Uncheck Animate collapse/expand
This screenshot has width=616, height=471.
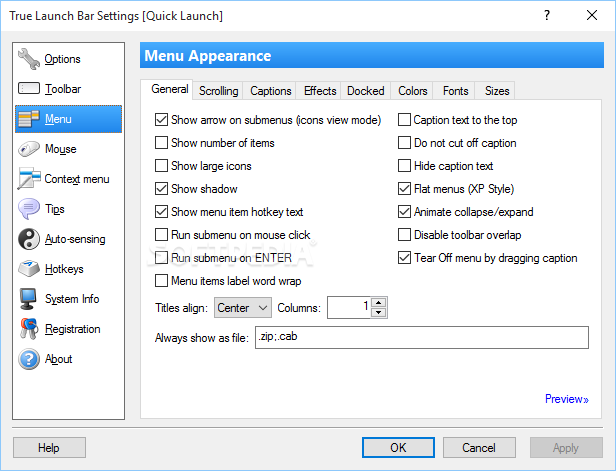point(404,212)
